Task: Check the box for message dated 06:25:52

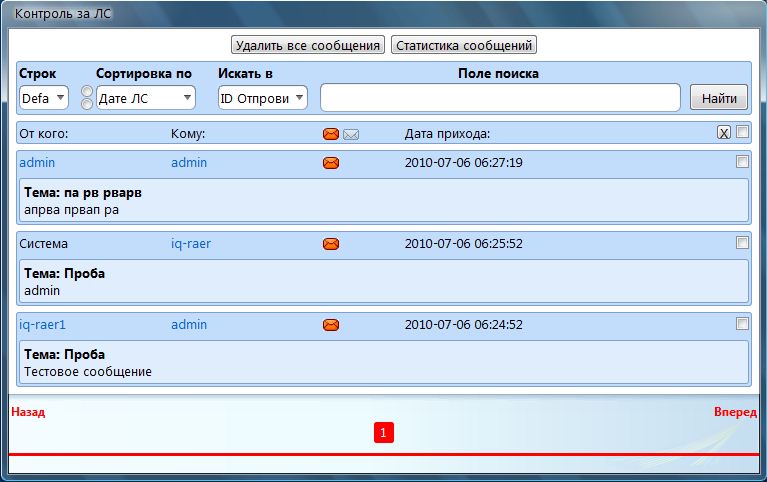Action: 743,242
